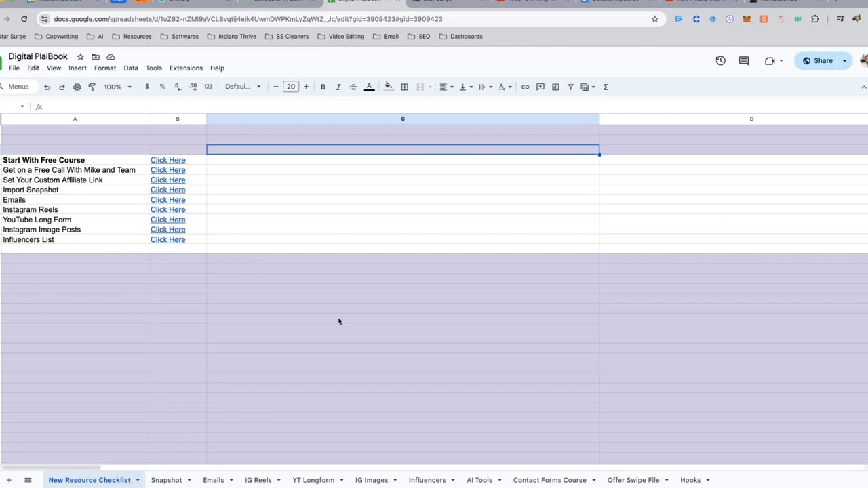868x488 pixels.
Task: Open filter views dropdown
Action: pos(587,87)
